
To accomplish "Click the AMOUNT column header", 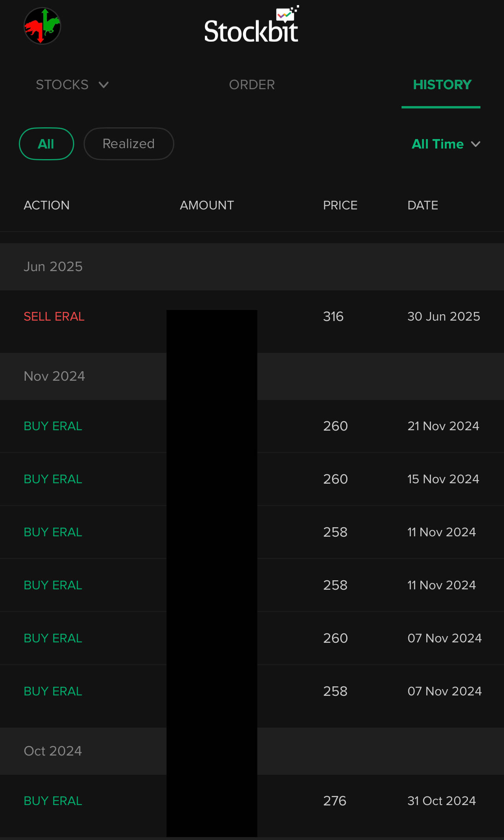I will (x=206, y=205).
